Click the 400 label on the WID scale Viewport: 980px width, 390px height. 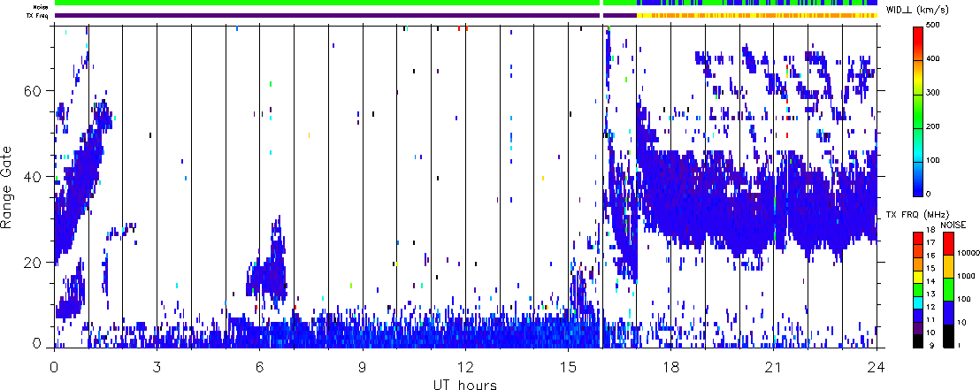pos(934,60)
